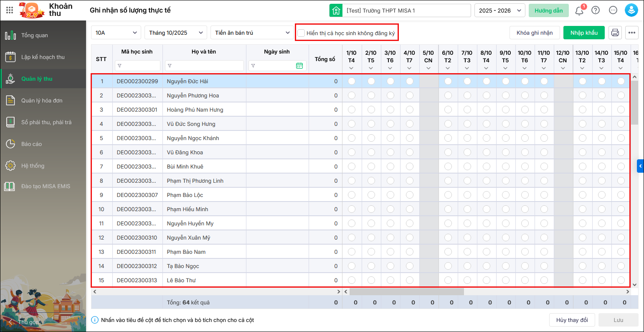Click the chat bubble icon in header

pyautogui.click(x=613, y=10)
